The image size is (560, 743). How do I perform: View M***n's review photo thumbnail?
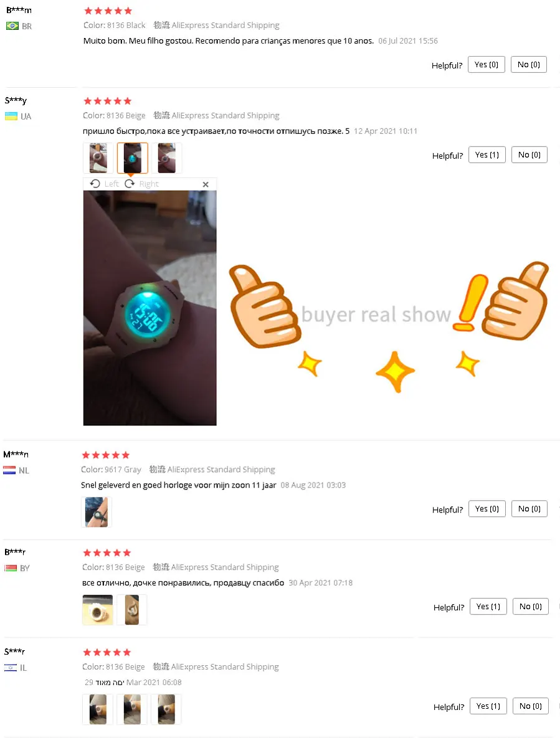coord(96,512)
